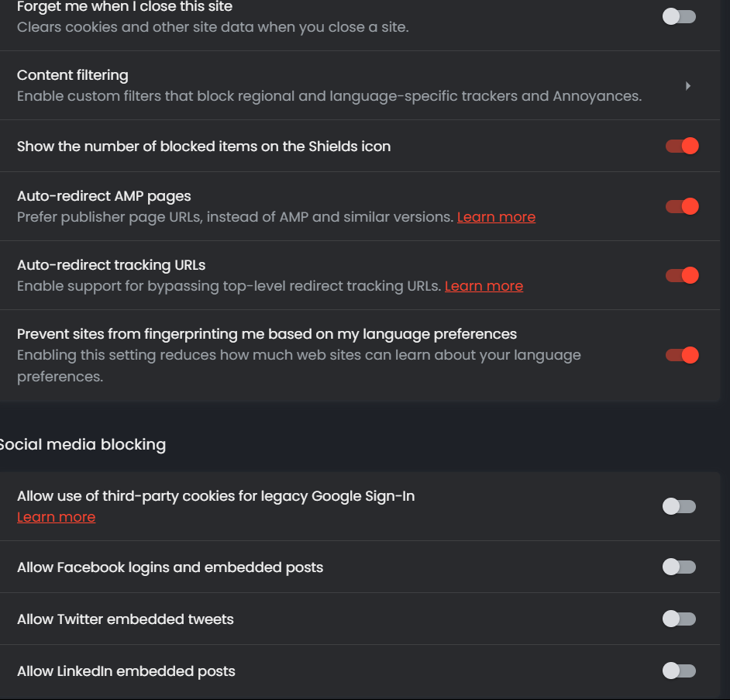The width and height of the screenshot is (730, 700).
Task: Open Learn more link for tracking URLs
Action: click(484, 286)
